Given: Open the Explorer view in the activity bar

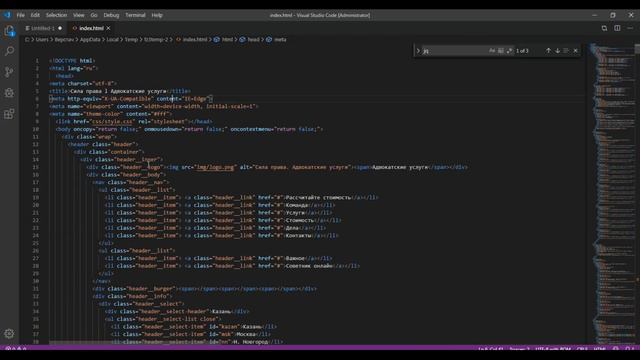Looking at the screenshot, I should [9, 31].
